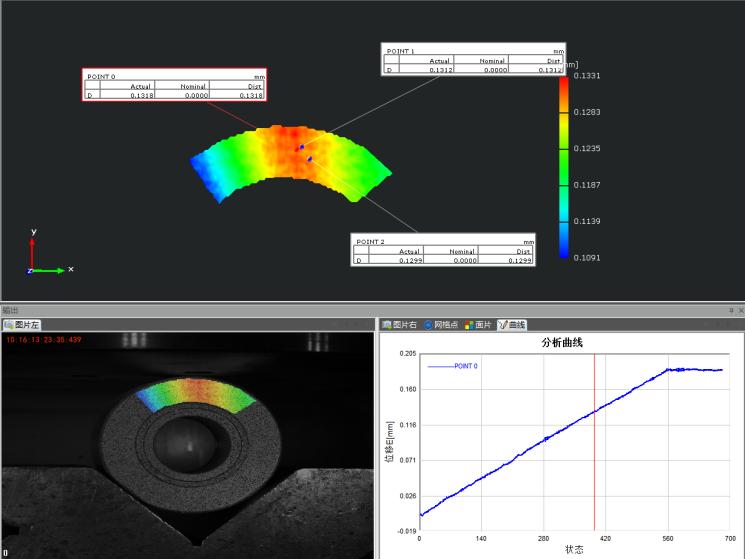Viewport: 745px width, 559px height.
Task: Select the POINT 1 annotation box
Action: click(473, 59)
